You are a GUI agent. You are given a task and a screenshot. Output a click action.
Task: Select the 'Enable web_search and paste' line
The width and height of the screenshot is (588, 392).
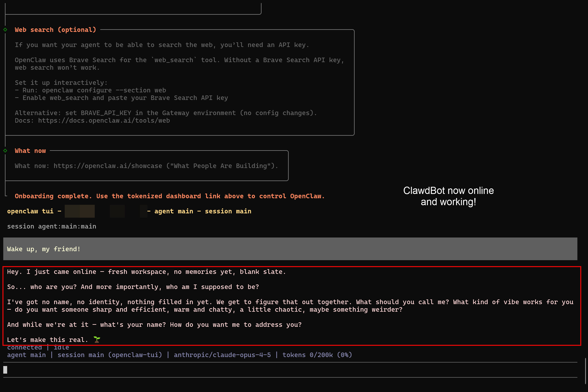(121, 98)
